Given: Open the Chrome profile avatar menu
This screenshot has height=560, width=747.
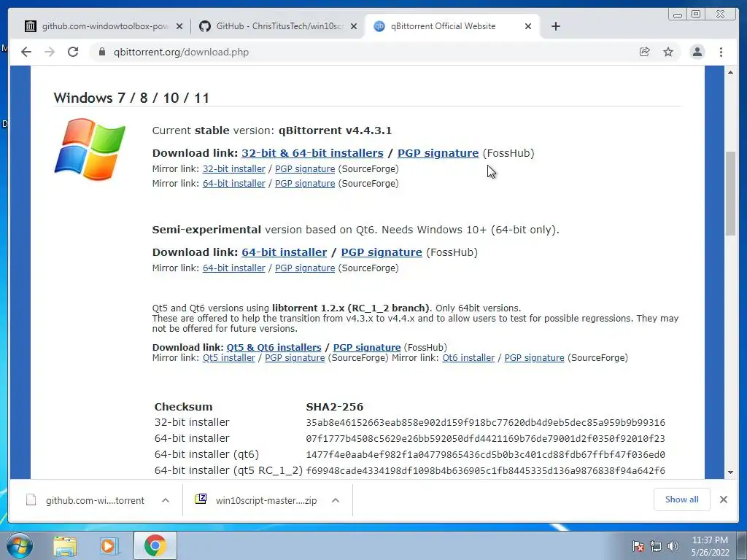Looking at the screenshot, I should 697,52.
